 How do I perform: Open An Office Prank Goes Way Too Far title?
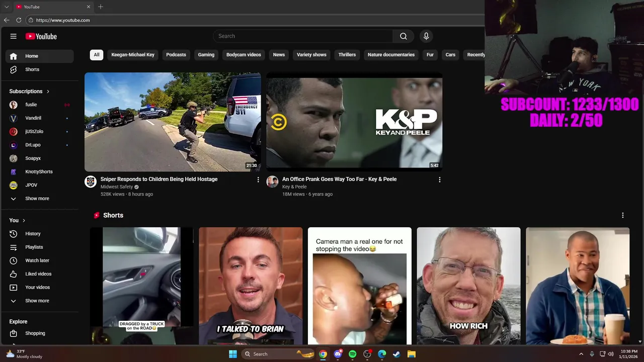(x=339, y=179)
